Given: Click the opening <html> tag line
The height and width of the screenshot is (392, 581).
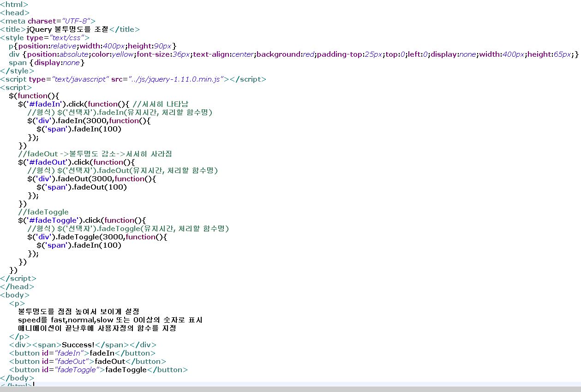Looking at the screenshot, I should click(14, 4).
